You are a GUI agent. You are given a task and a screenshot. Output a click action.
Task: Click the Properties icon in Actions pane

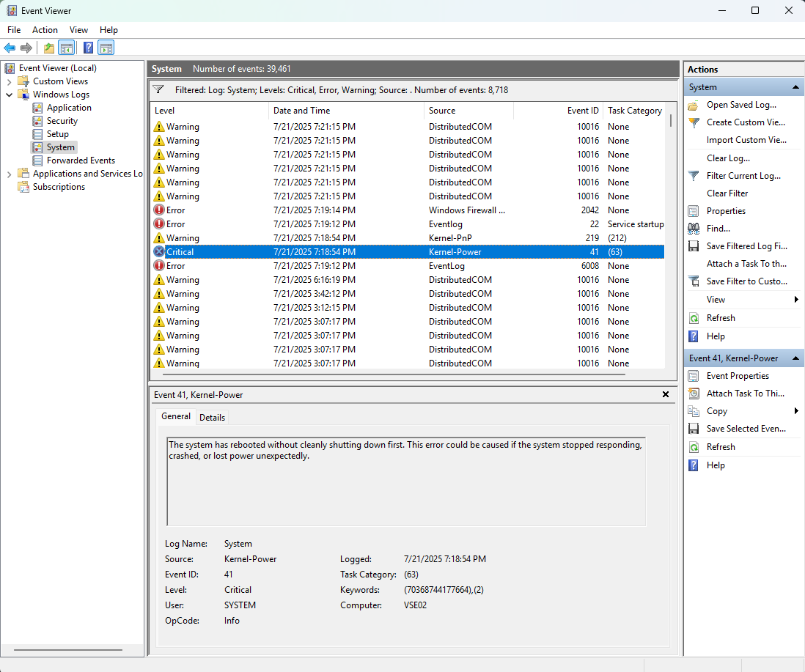pyautogui.click(x=694, y=211)
